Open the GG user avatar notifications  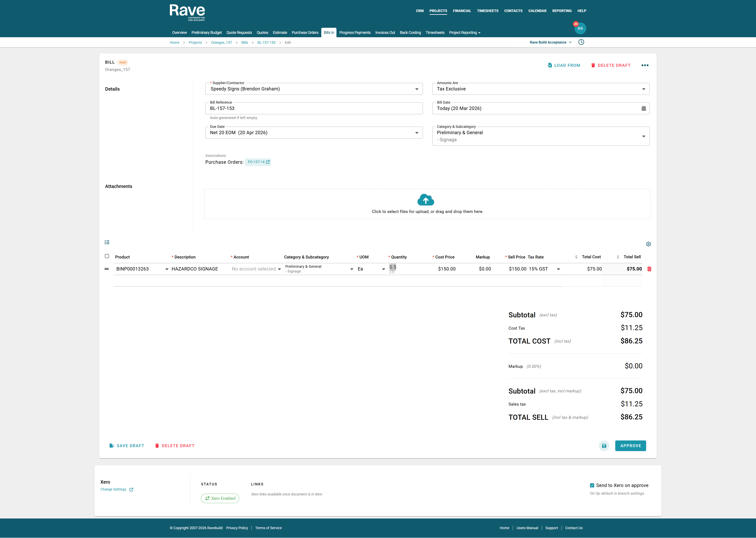coord(580,29)
